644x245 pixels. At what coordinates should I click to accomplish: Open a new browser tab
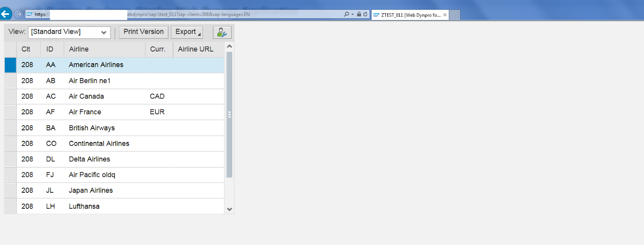[x=455, y=15]
